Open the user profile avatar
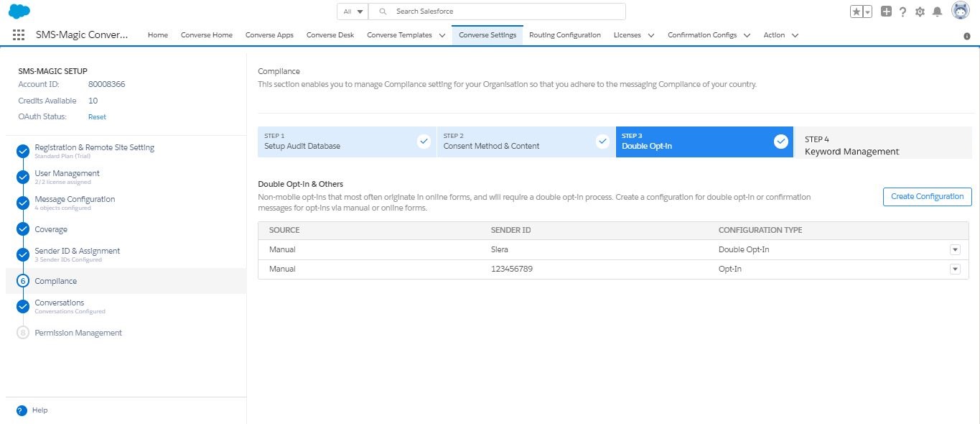The height and width of the screenshot is (424, 980). [961, 11]
